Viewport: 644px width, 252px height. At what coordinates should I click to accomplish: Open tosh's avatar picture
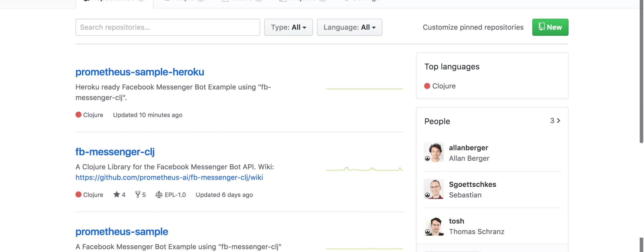(434, 226)
